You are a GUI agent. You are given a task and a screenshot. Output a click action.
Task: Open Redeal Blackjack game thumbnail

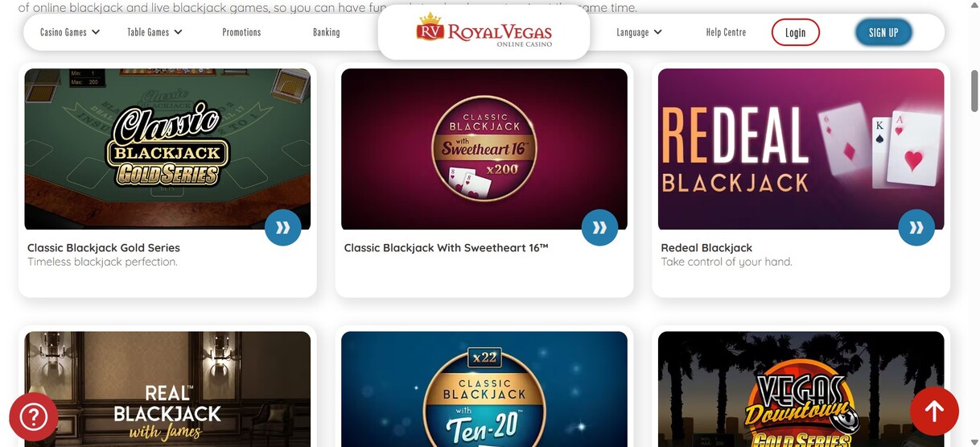pos(801,149)
